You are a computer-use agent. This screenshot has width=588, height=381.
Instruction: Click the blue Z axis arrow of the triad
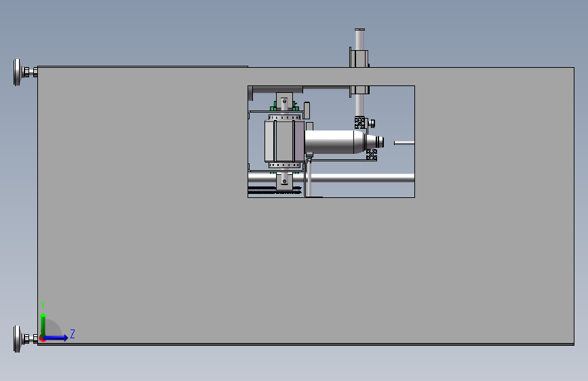click(56, 338)
